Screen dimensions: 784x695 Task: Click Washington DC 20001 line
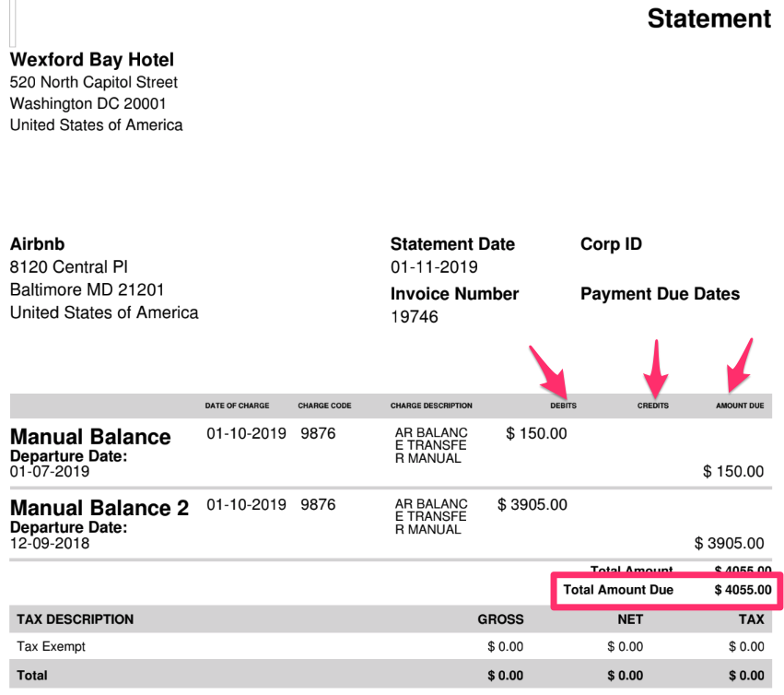[x=88, y=103]
